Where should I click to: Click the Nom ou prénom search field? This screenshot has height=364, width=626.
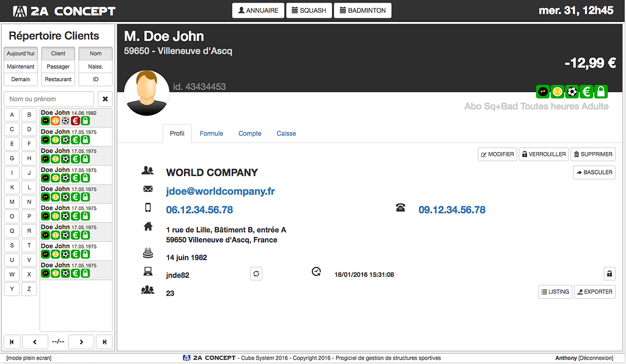tap(49, 99)
